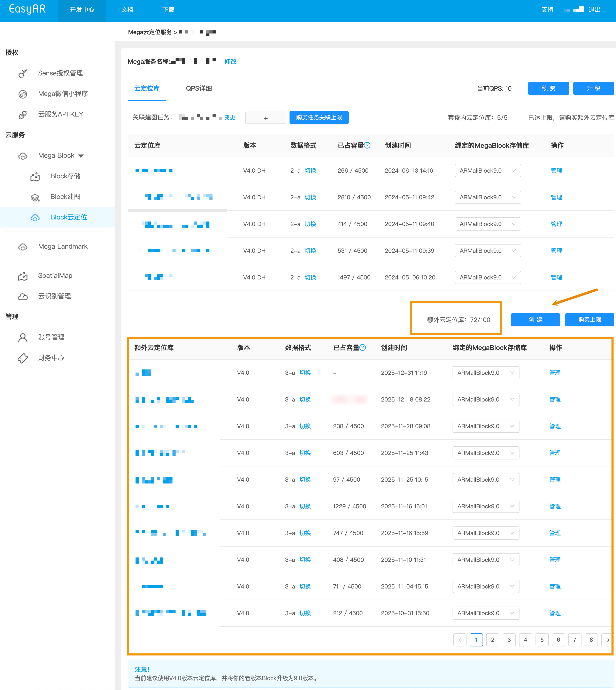The image size is (616, 690).
Task: Collapse the Mega Block sidebar submenu
Action: tap(81, 156)
